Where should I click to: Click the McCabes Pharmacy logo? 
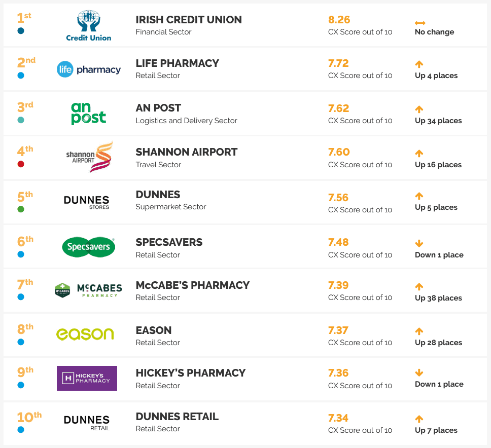[88, 290]
